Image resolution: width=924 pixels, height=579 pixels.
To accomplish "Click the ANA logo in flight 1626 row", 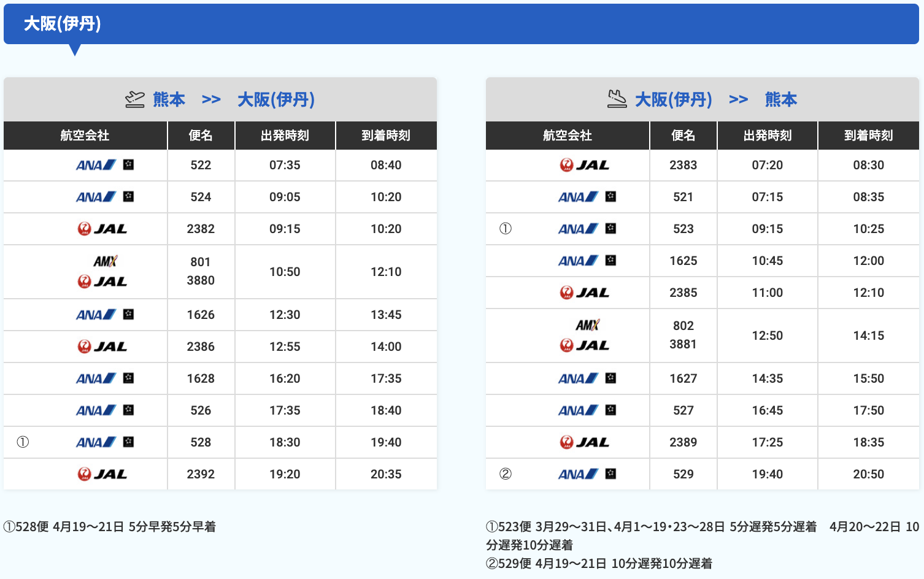I will 96,315.
